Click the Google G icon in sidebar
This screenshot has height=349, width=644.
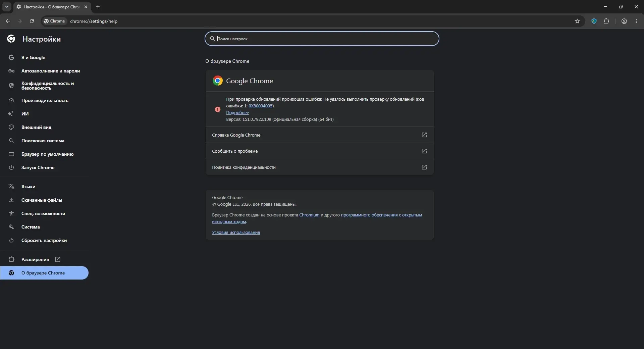[11, 57]
